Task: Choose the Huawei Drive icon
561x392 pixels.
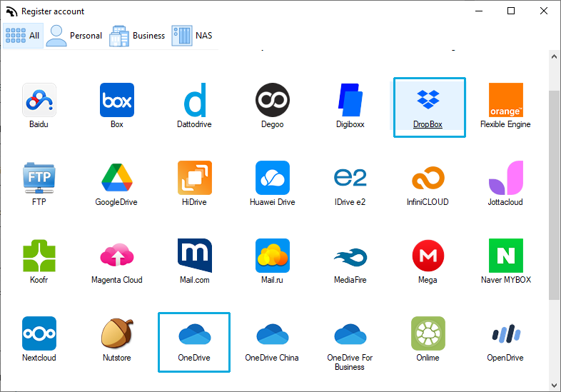Action: (273, 178)
